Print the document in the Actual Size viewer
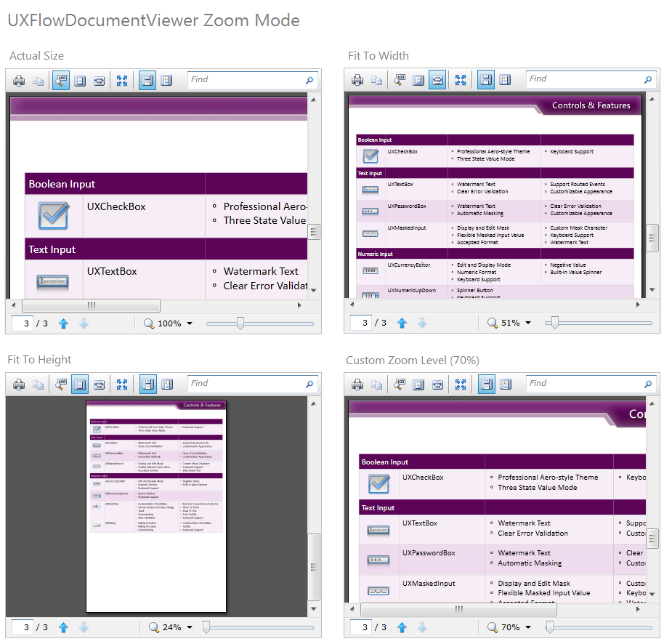 coord(19,81)
